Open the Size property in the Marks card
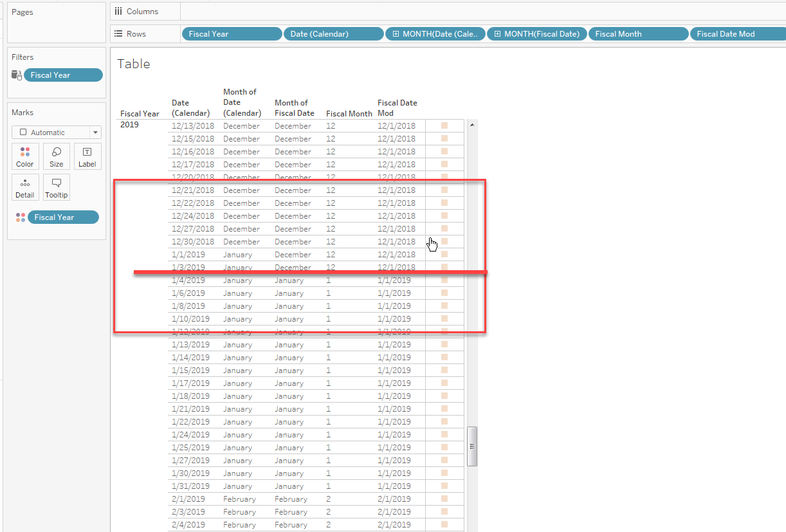The width and height of the screenshot is (786, 532). [x=56, y=156]
